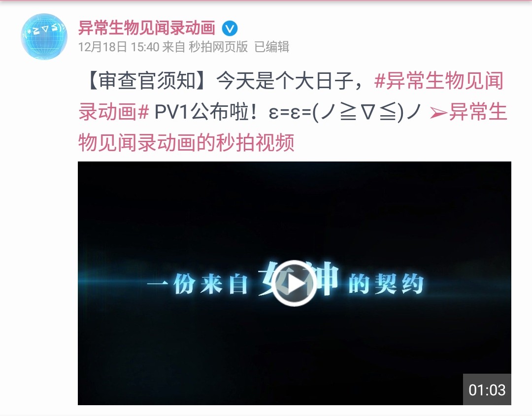The image size is (532, 417).
Task: Click the pink arrow icon before video link
Action: click(x=438, y=113)
